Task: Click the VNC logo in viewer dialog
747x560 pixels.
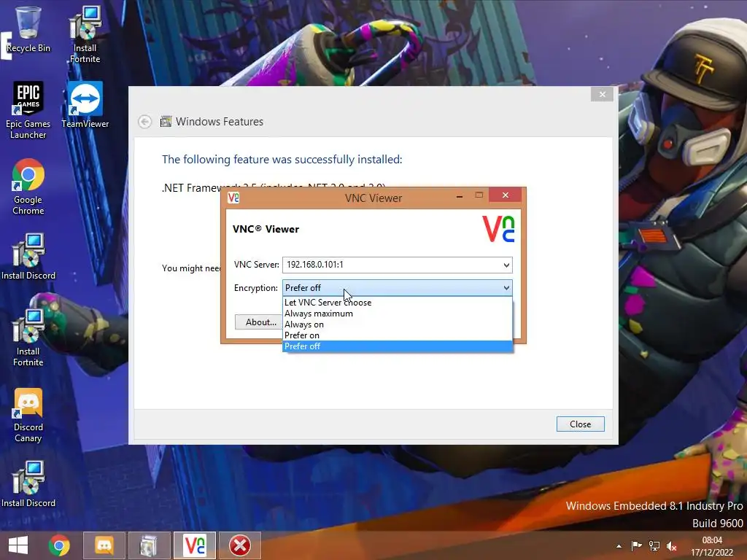Action: pyautogui.click(x=498, y=228)
